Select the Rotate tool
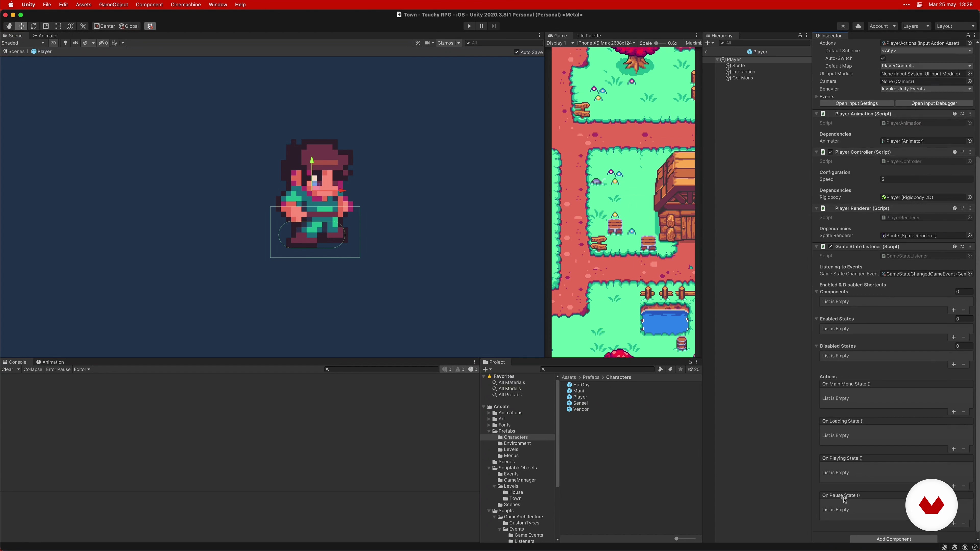This screenshot has height=551, width=980. tap(33, 26)
